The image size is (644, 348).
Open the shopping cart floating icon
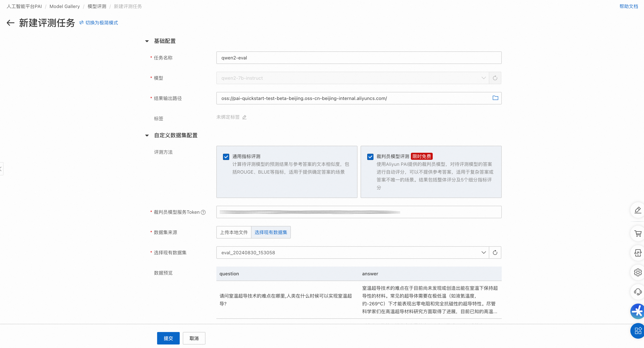click(638, 234)
